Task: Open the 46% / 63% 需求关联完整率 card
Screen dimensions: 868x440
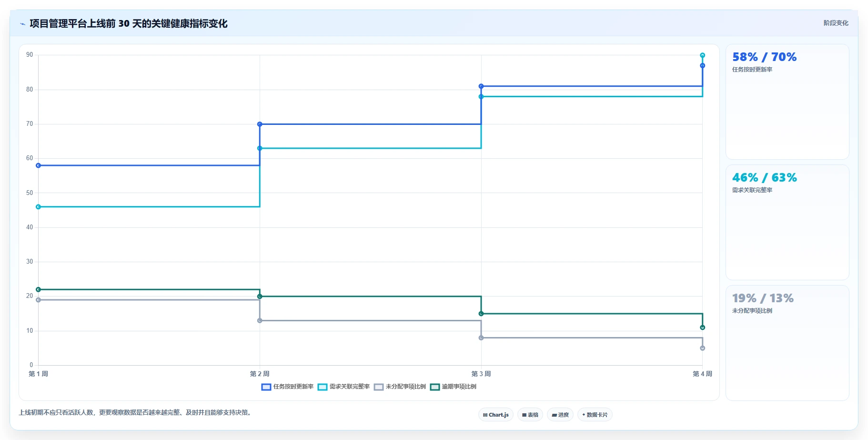Action: 787,222
